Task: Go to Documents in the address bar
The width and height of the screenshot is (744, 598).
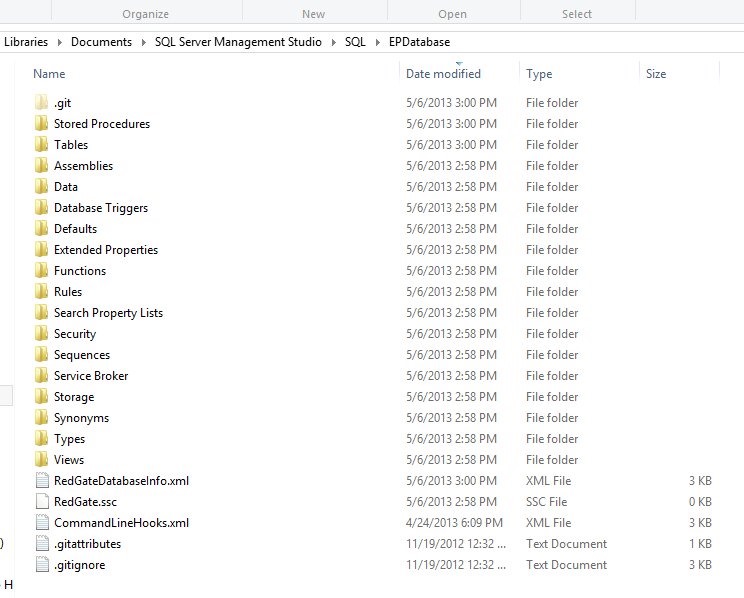Action: (101, 42)
